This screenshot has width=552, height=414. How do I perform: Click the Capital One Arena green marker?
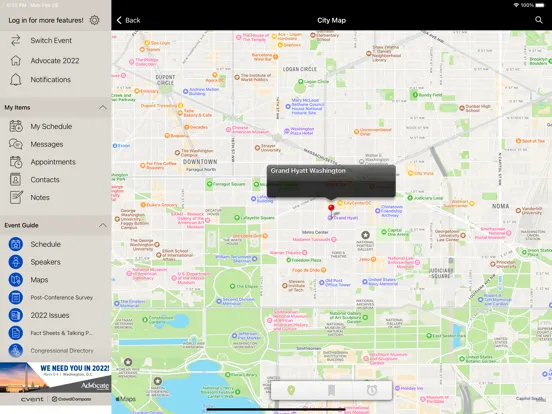[384, 232]
